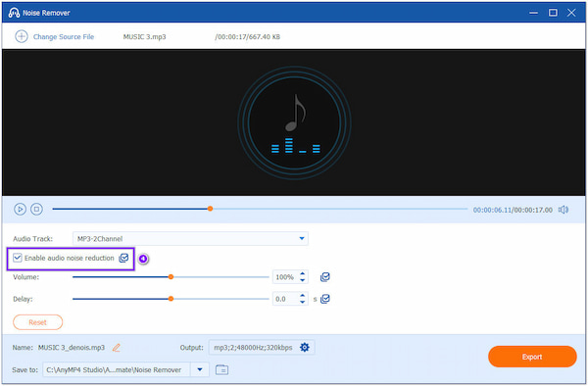Click the output format field mp3;2;48000Hz;320kbps

click(262, 348)
